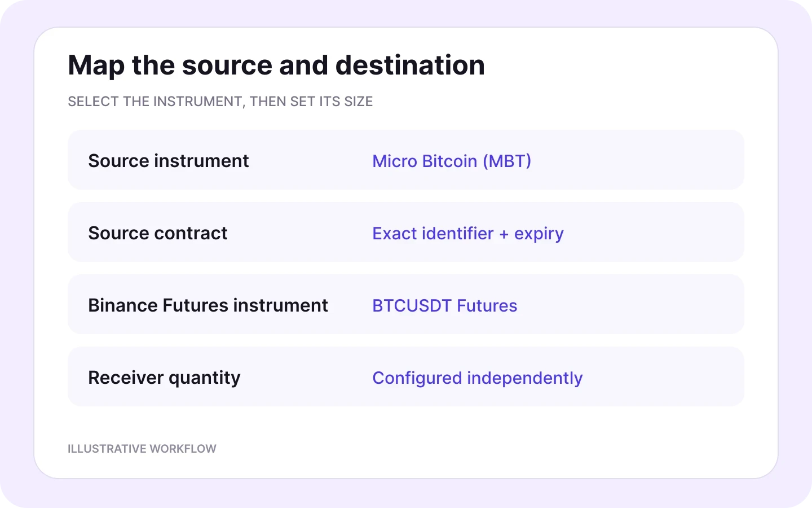Click the "SELECT THE INSTRUMENT" subtitle text

click(x=155, y=102)
